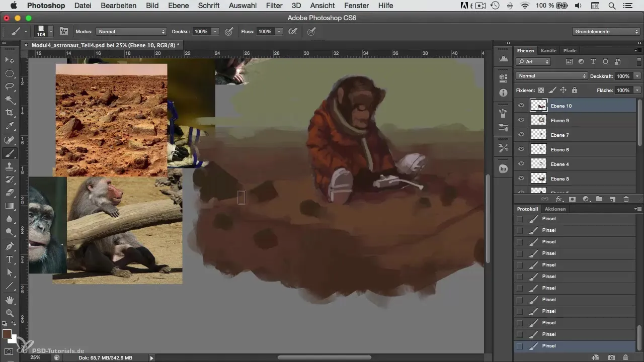The width and height of the screenshot is (644, 362).
Task: Open the Fenster menu
Action: coord(356,6)
